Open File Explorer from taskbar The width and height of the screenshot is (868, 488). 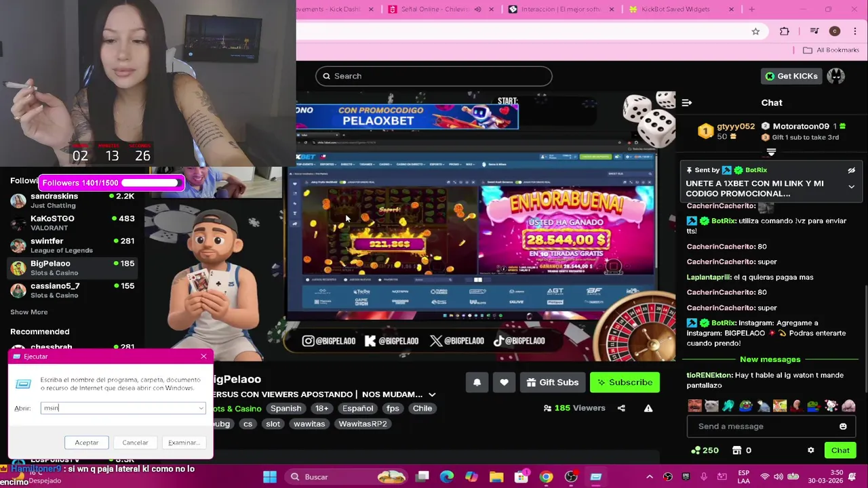[x=496, y=476]
